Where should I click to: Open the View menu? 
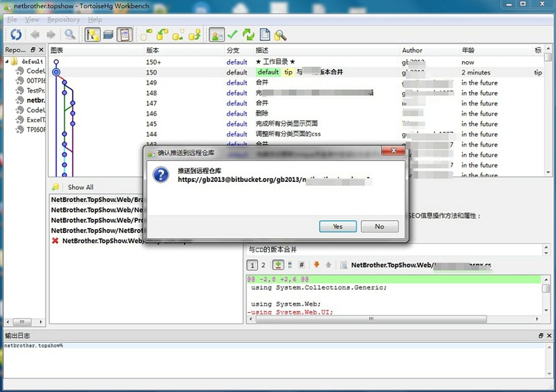(x=32, y=19)
